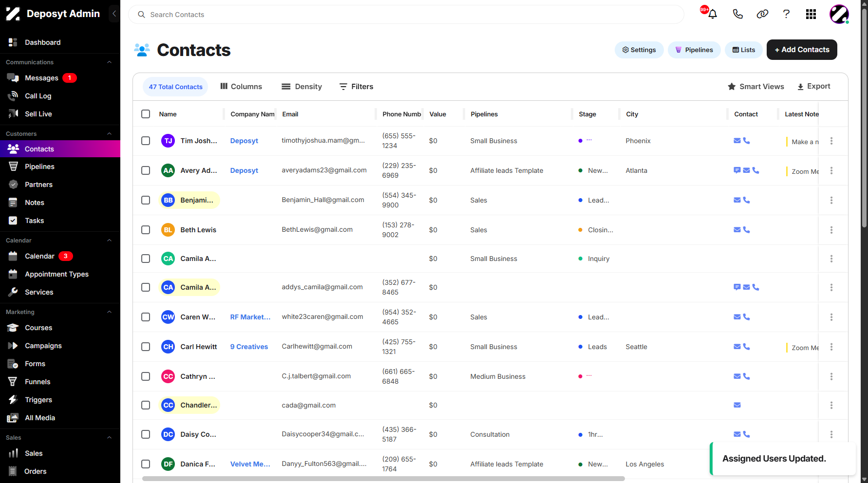Open the RF Market company link
The width and height of the screenshot is (868, 483).
pyautogui.click(x=250, y=317)
